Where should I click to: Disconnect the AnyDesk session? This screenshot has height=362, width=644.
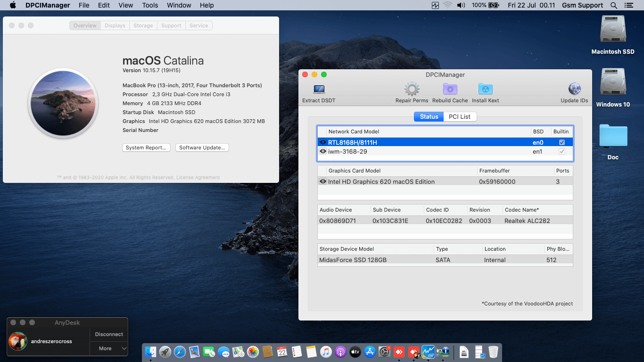[x=109, y=334]
